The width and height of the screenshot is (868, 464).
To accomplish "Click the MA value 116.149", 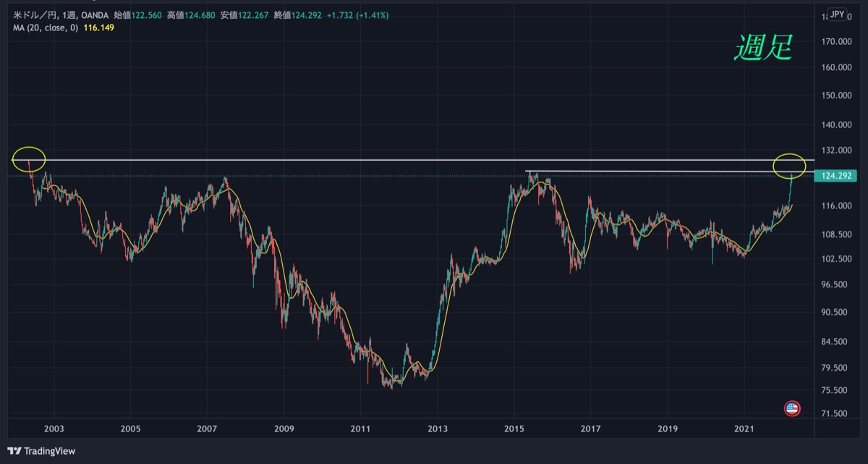I will 98,28.
